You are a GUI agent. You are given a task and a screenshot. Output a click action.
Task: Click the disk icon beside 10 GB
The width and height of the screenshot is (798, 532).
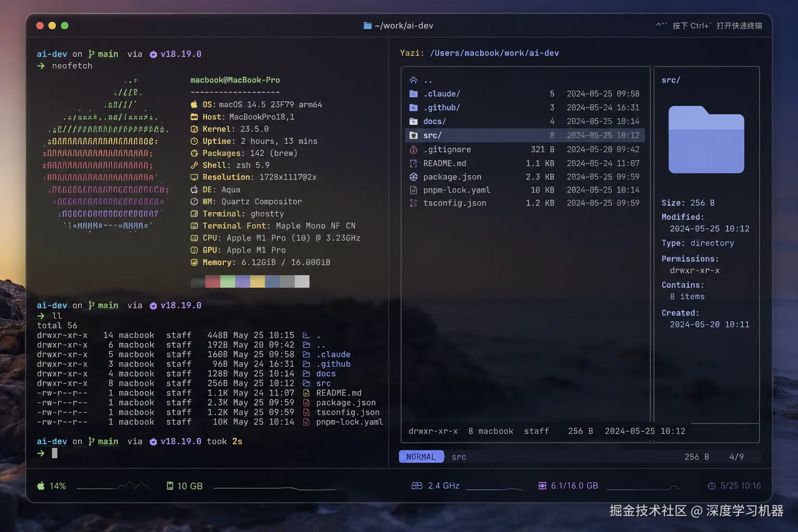(170, 486)
